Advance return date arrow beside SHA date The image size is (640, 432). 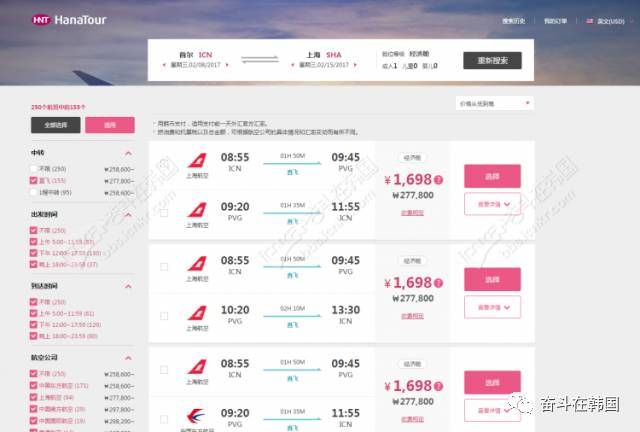(355, 65)
